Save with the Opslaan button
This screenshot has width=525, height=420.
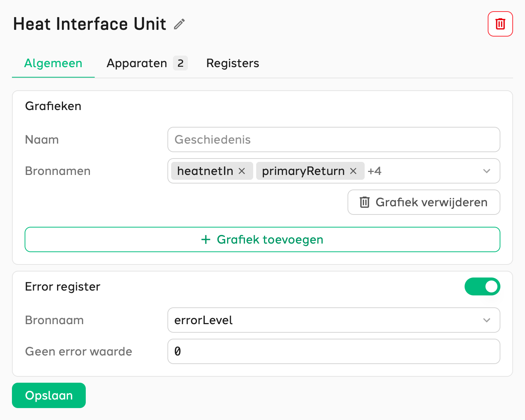pyautogui.click(x=49, y=395)
